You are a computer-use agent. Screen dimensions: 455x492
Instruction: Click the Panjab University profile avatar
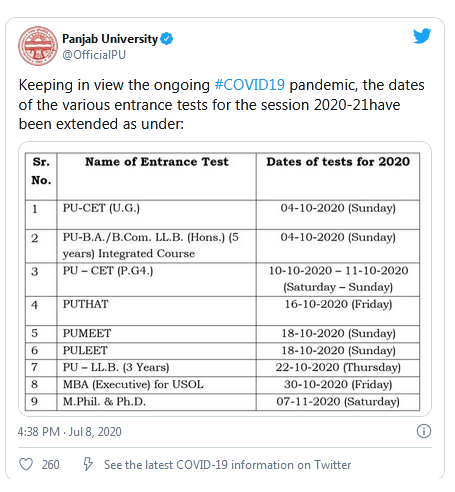pos(38,46)
